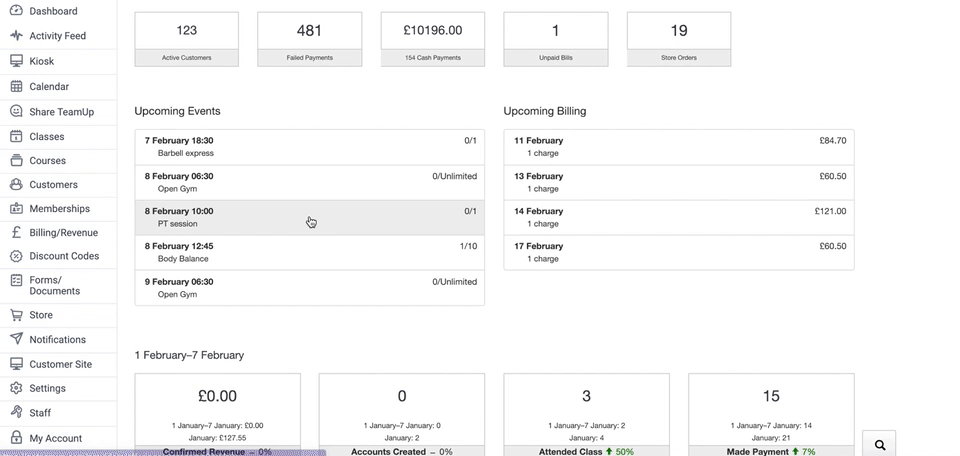Click the Notifications paper plane icon
The image size is (960, 456).
click(x=16, y=339)
